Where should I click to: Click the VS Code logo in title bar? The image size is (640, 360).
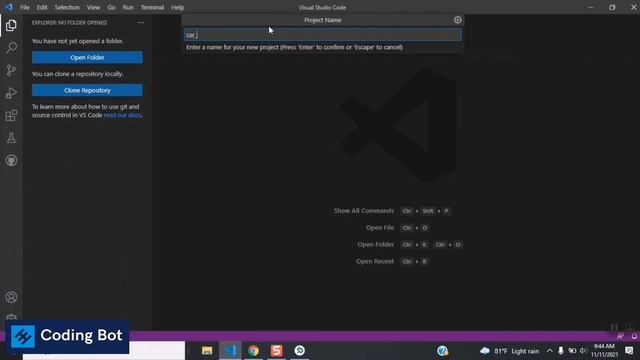click(9, 7)
